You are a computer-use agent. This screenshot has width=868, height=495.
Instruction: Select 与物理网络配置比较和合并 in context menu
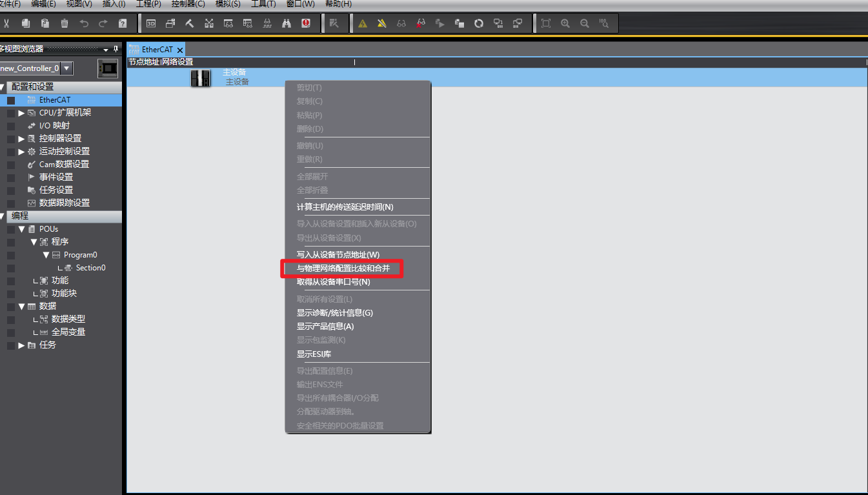343,268
